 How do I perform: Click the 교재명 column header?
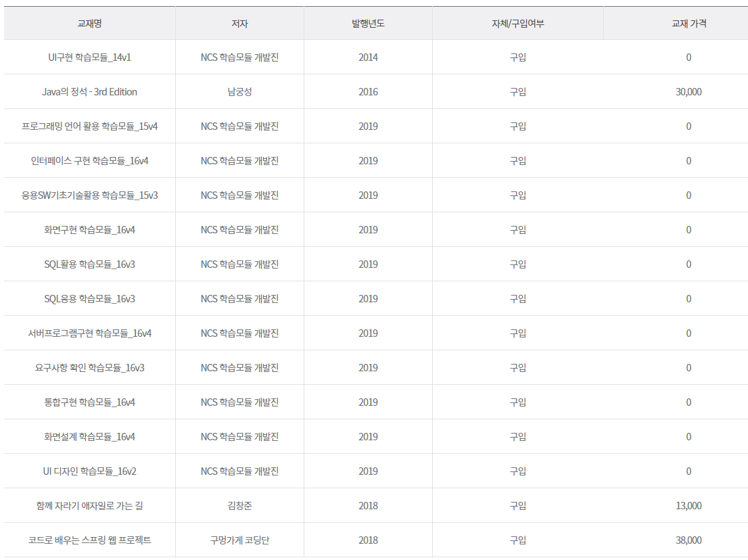coord(89,23)
